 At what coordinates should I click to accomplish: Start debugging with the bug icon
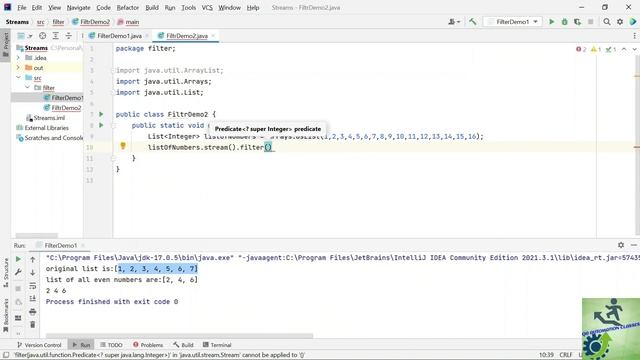pos(564,22)
